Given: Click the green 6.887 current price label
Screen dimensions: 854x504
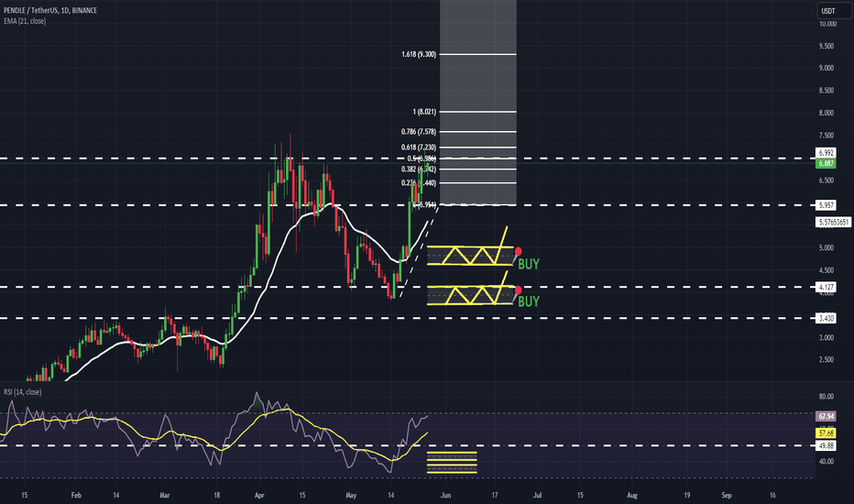Looking at the screenshot, I should [x=826, y=163].
